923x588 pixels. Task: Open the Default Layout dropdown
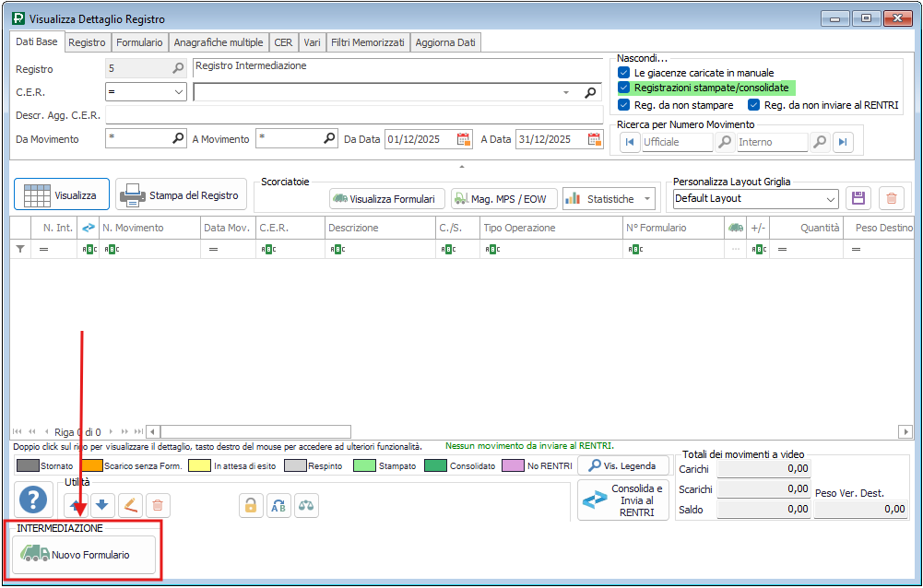pos(830,198)
